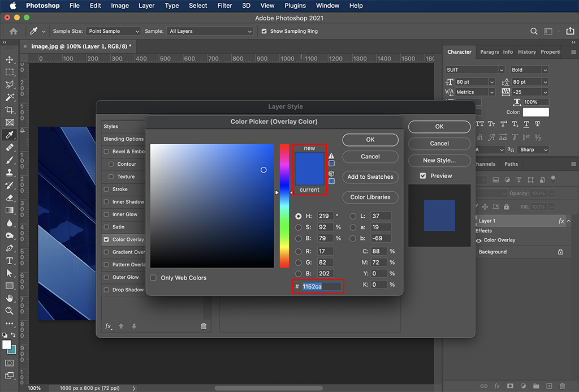The height and width of the screenshot is (392, 579).
Task: Collapse Layer 1 effects arrow
Action: pyautogui.click(x=569, y=221)
